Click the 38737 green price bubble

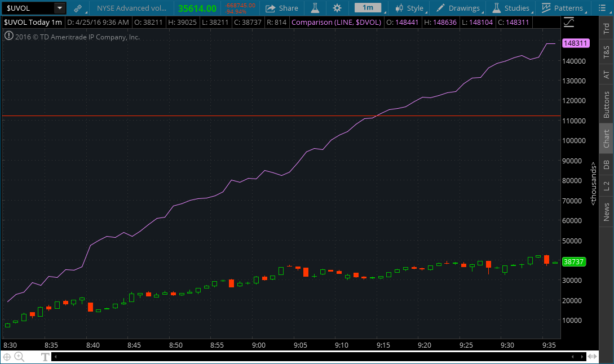point(573,261)
